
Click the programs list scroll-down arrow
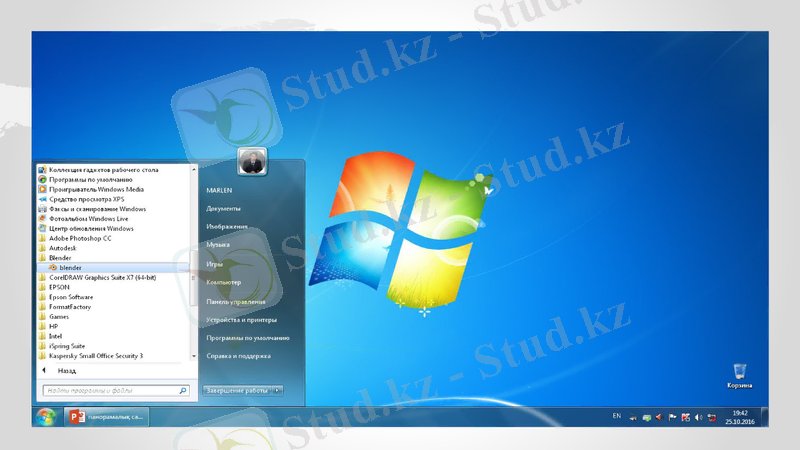[194, 356]
